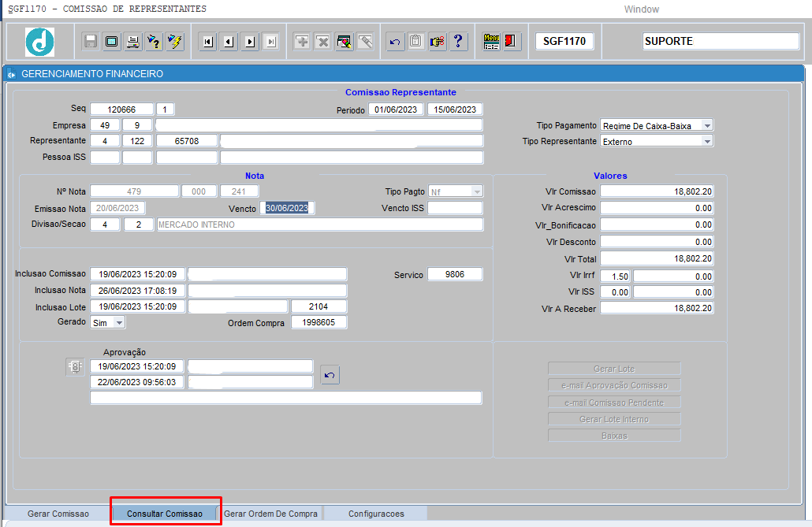Viewport: 812px width, 527px height.
Task: Click the Vencto field 30/06/2023
Action: [287, 208]
